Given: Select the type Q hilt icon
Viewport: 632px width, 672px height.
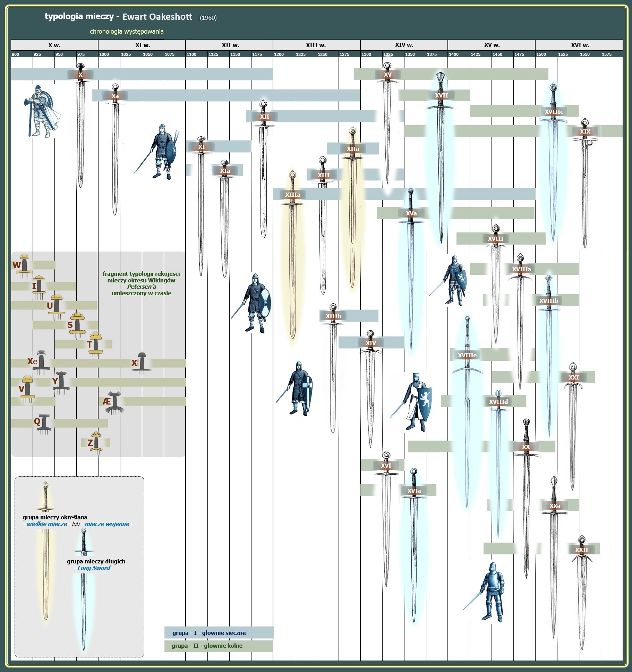Looking at the screenshot, I should click(44, 423).
